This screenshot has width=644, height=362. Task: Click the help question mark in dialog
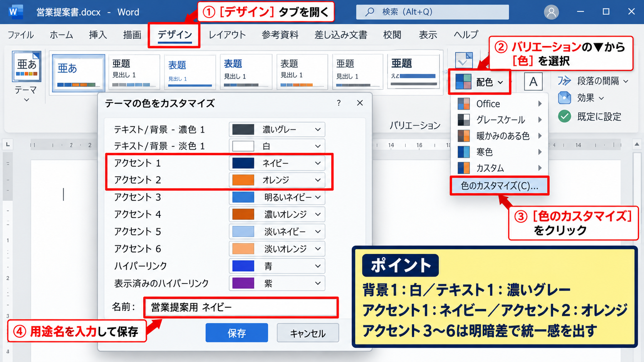[339, 103]
